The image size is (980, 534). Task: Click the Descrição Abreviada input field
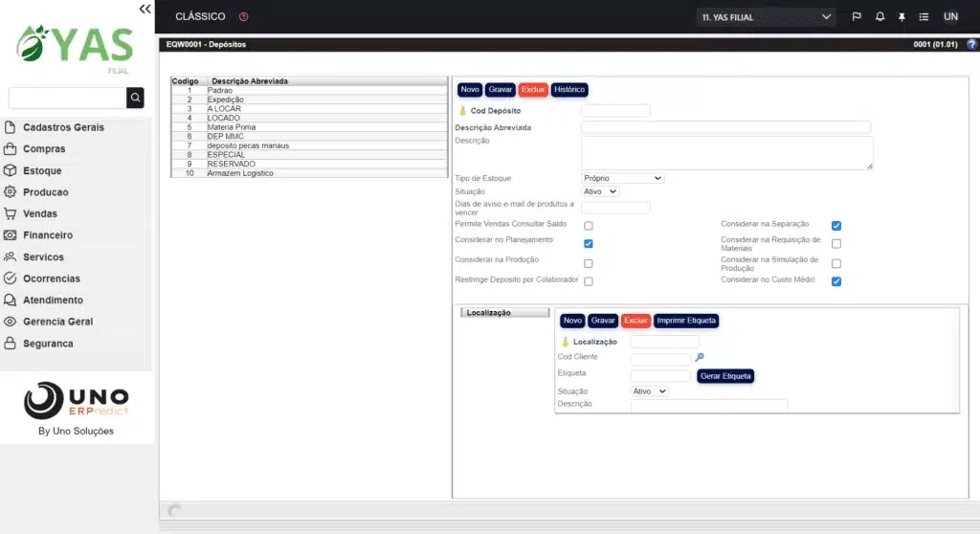click(725, 127)
